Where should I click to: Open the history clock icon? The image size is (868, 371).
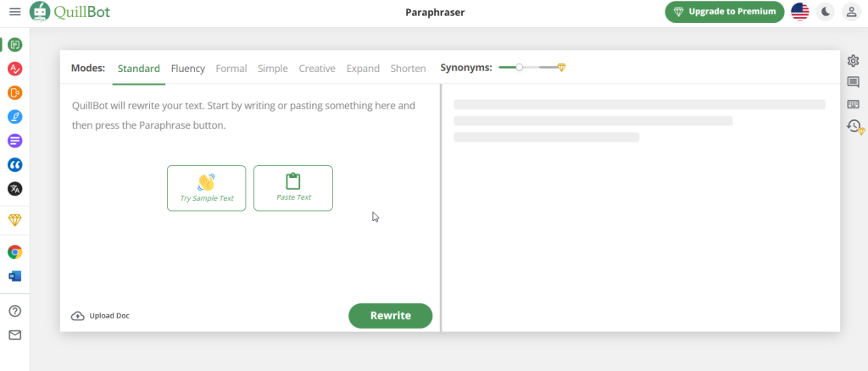[854, 126]
